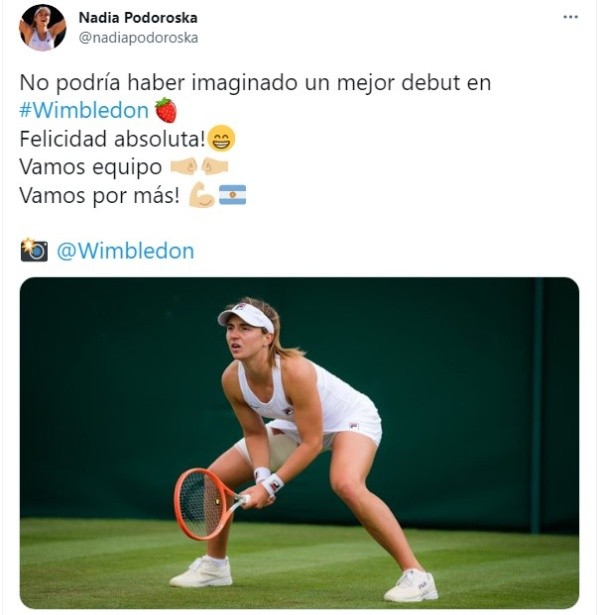Image resolution: width=600 pixels, height=615 pixels.
Task: Click the grinning face emoji
Action: (x=221, y=138)
